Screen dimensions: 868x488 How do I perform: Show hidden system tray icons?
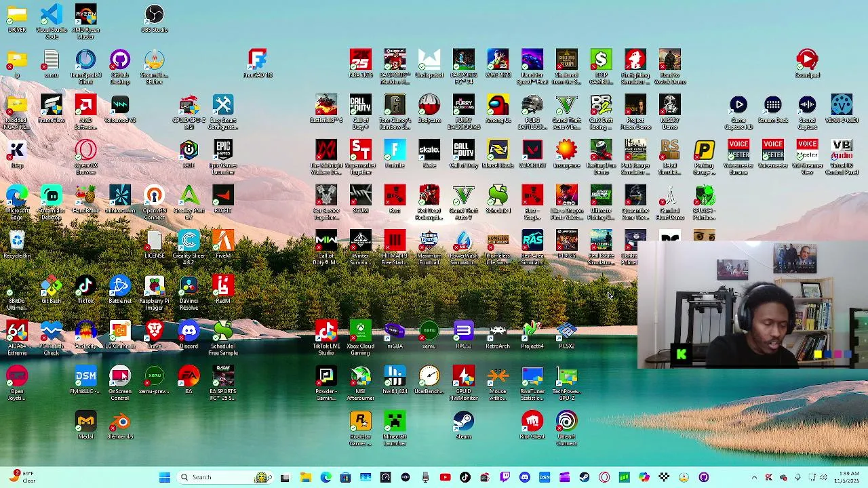pyautogui.click(x=754, y=477)
